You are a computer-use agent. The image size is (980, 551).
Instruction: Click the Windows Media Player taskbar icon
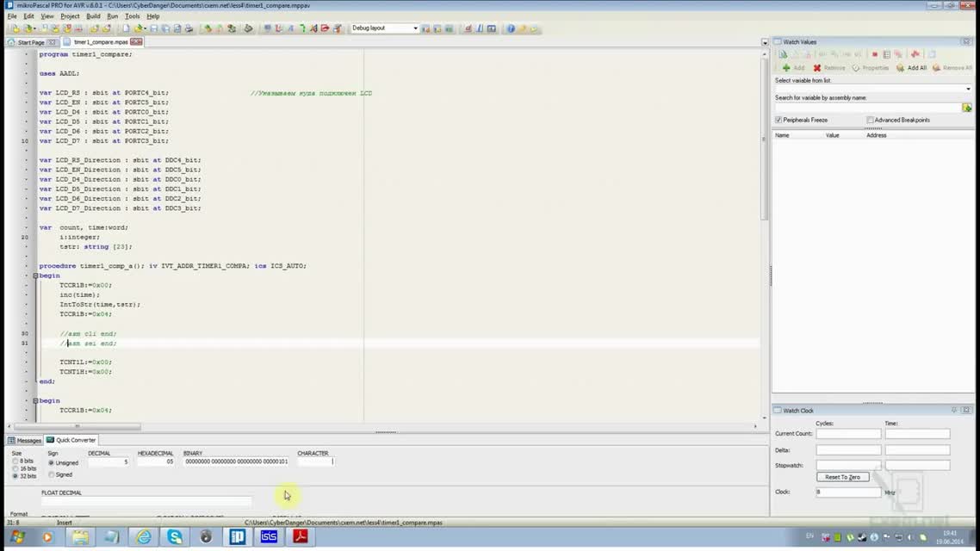point(47,536)
